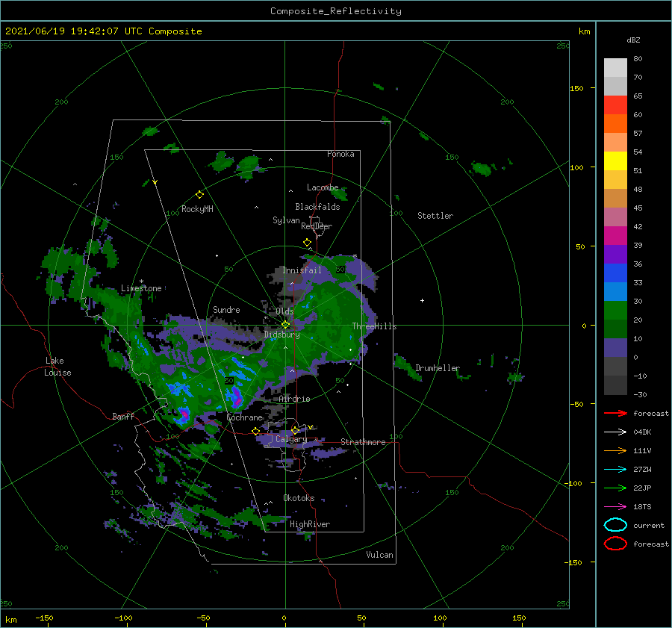Select the magenta legend color swatch
The image size is (672, 628).
point(615,235)
